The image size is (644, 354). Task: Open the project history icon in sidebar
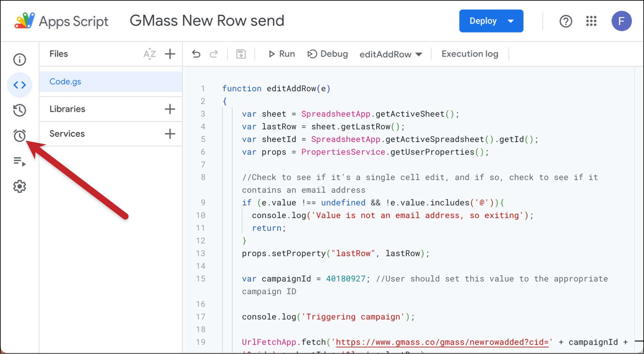(20, 110)
